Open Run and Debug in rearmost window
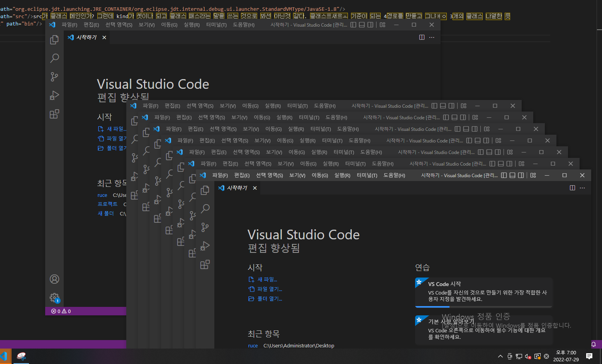Viewport: 602px width, 364px height. click(54, 95)
